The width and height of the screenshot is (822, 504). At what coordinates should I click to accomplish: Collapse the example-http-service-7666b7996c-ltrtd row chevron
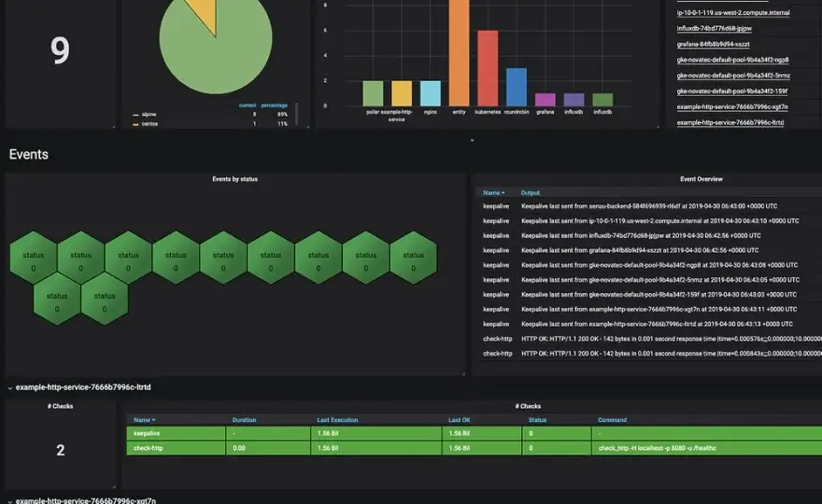(x=10, y=388)
